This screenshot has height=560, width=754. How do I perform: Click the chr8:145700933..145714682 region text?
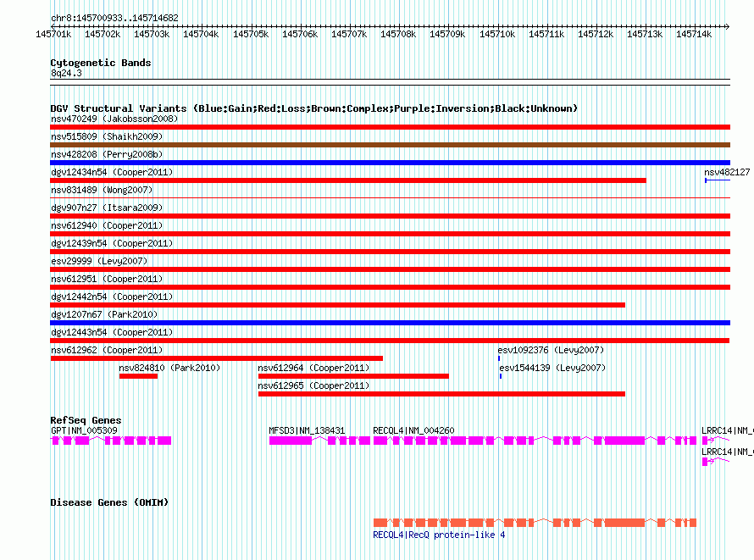pyautogui.click(x=114, y=18)
